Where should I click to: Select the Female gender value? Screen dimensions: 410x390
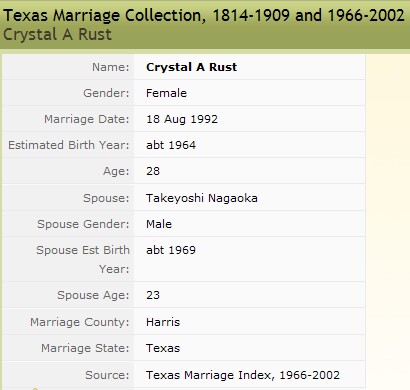point(166,93)
